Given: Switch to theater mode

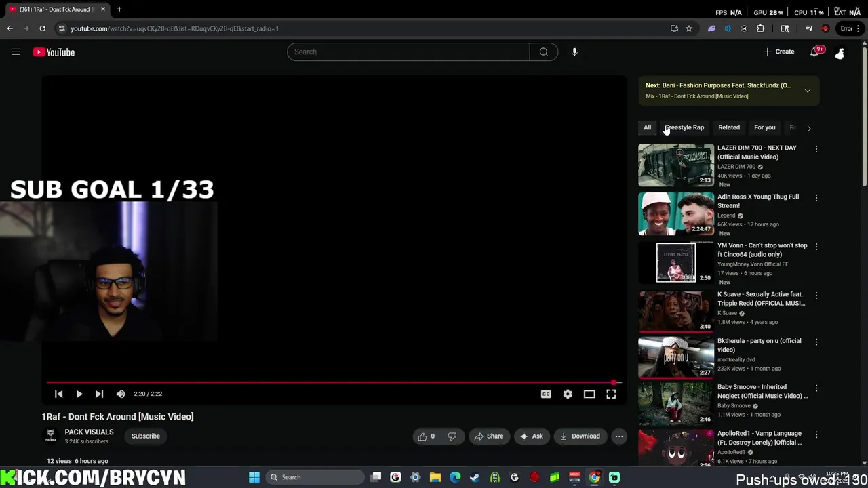Looking at the screenshot, I should coord(589,394).
